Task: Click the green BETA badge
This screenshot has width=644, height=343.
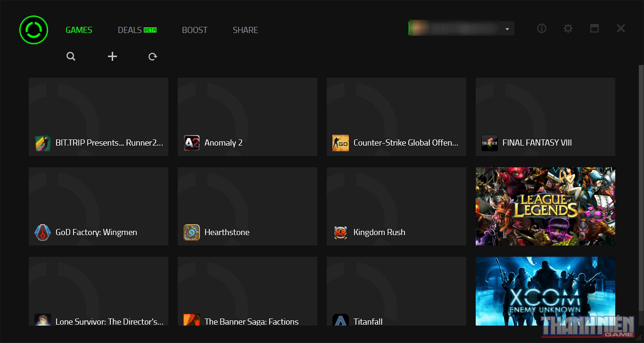Action: point(150,30)
